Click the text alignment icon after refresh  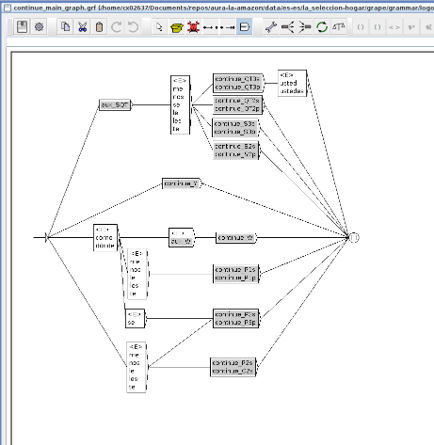[338, 27]
